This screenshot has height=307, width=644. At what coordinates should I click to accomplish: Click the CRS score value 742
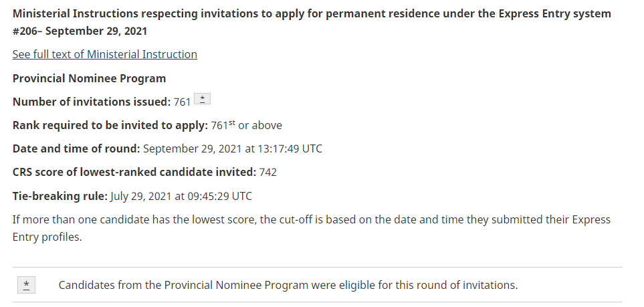[x=268, y=172]
